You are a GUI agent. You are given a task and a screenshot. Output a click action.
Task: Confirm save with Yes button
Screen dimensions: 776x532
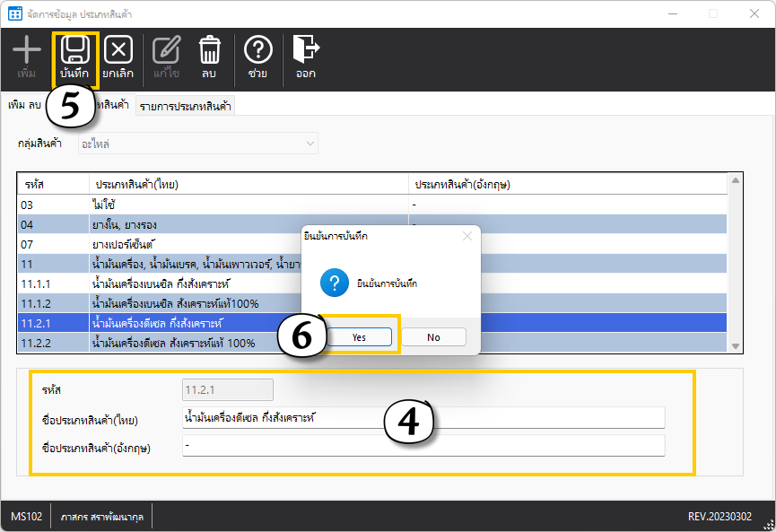click(x=359, y=336)
